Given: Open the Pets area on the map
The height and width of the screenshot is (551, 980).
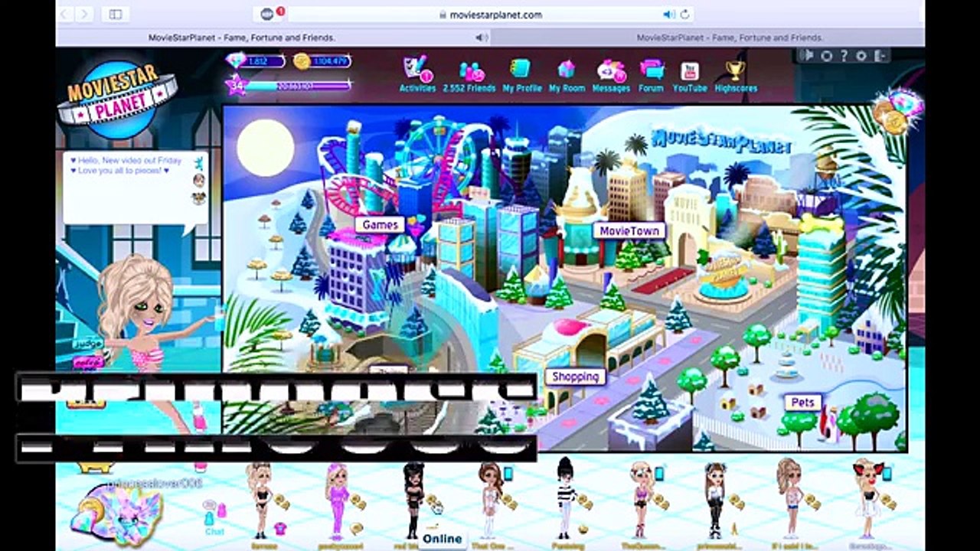Looking at the screenshot, I should (802, 403).
